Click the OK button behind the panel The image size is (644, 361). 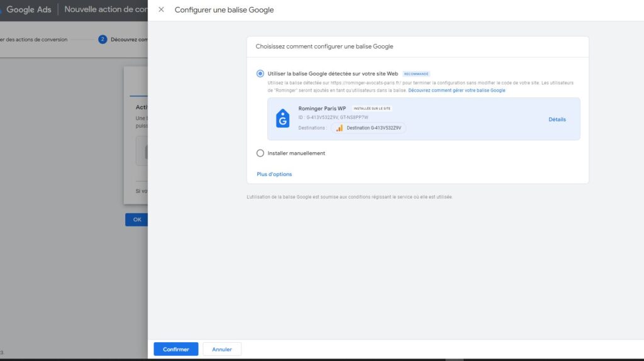(136, 219)
